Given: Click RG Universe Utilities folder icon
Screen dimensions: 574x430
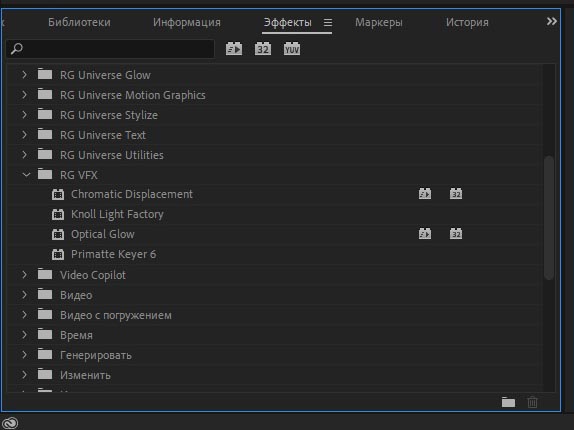Looking at the screenshot, I should (45, 154).
